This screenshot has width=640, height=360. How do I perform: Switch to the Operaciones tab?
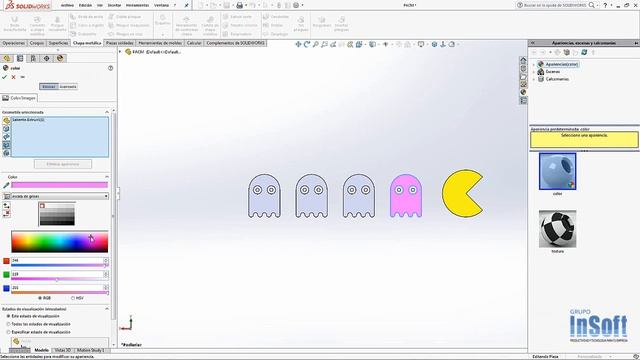(13, 43)
